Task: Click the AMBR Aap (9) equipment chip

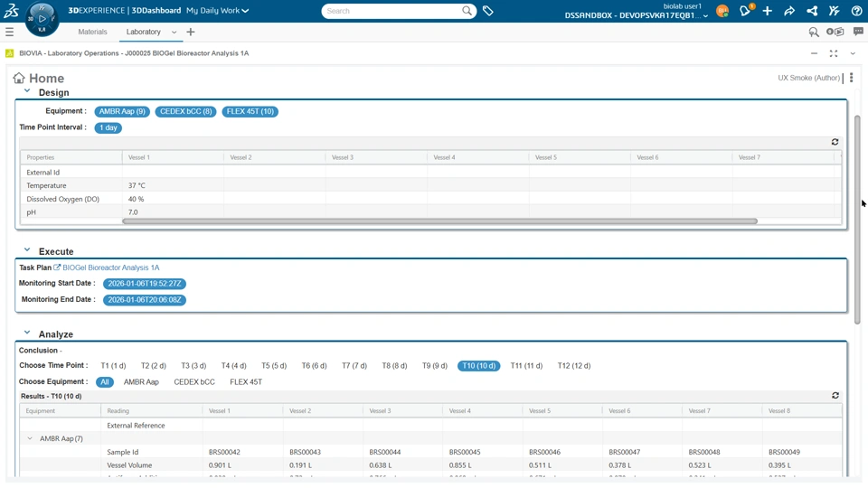Action: pyautogui.click(x=122, y=111)
